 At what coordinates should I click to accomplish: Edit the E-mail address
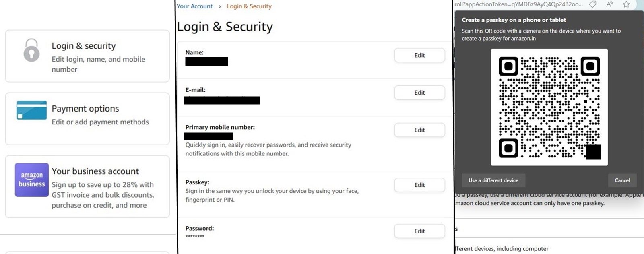(x=419, y=93)
